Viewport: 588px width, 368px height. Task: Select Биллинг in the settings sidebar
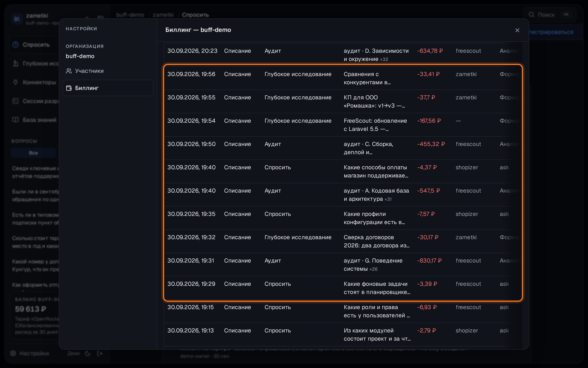108,88
